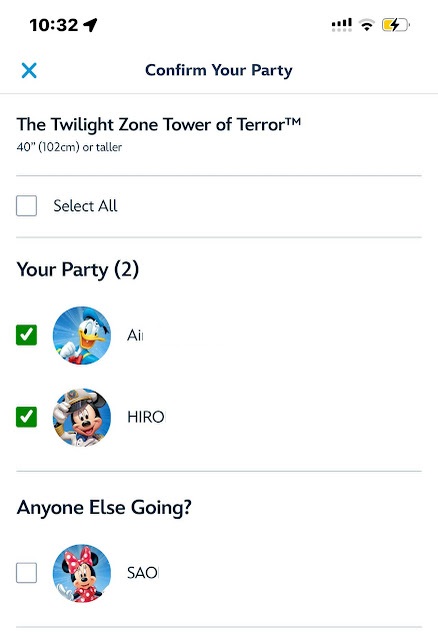
Task: Tap the cellular signal bars icon
Action: coord(341,25)
